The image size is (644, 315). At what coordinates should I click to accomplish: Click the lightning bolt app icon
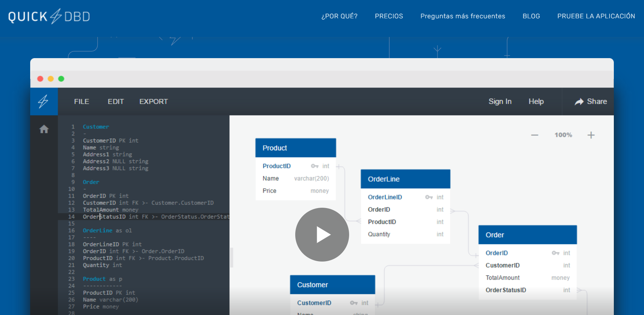[x=43, y=102]
